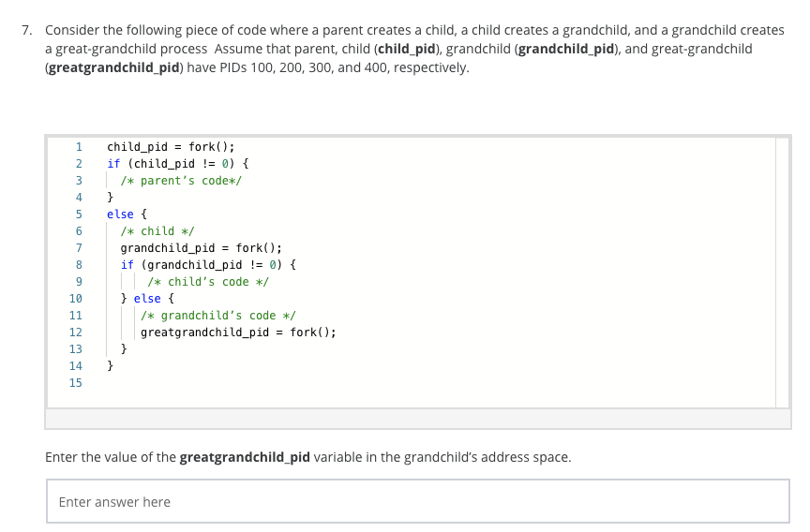Click line number 12 in the code gutter
810x532 pixels.
76,332
